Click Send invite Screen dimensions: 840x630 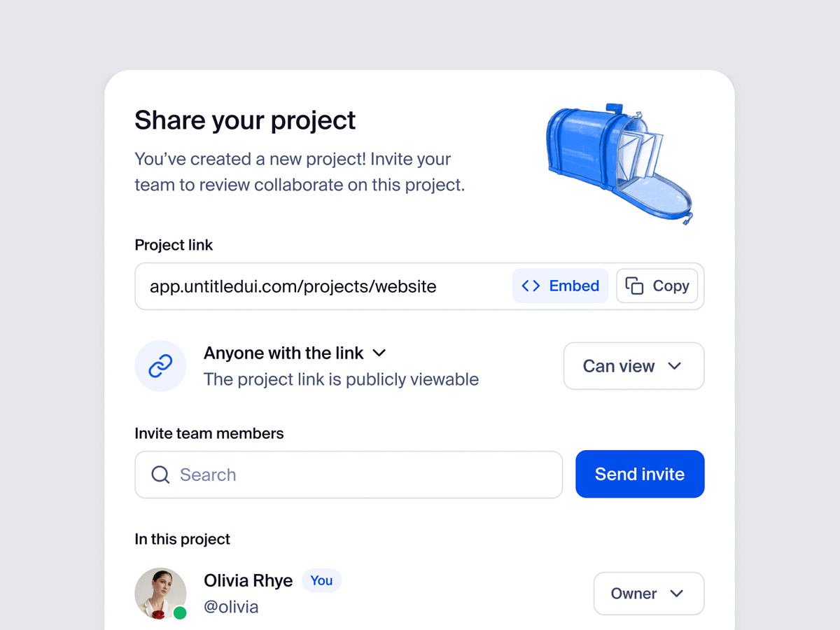click(x=639, y=474)
